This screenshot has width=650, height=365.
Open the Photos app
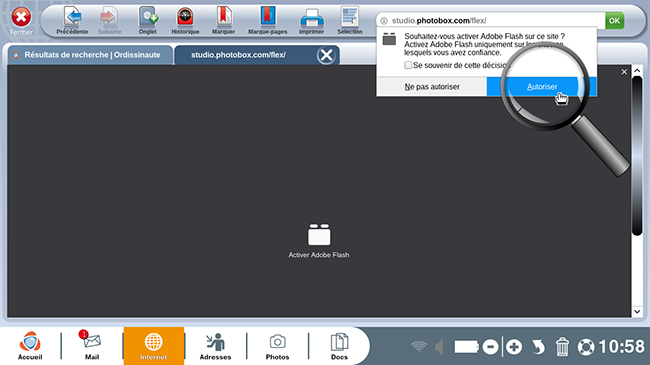[277, 346]
